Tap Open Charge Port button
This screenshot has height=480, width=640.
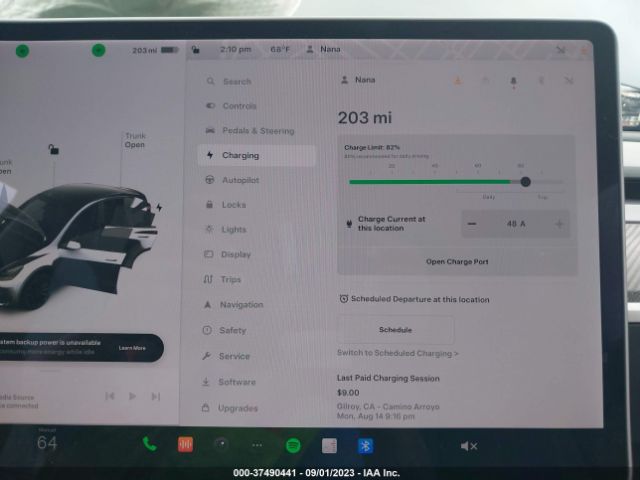[x=457, y=262]
